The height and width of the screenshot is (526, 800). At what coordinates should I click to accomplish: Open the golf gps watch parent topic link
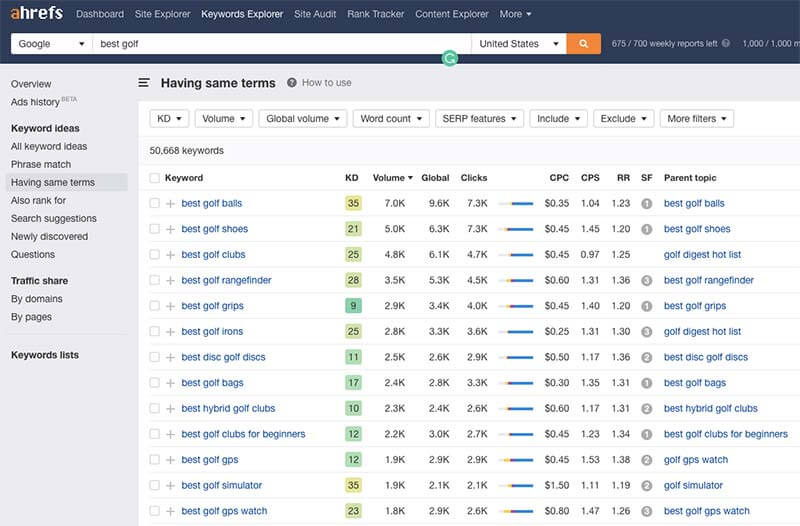pos(695,459)
